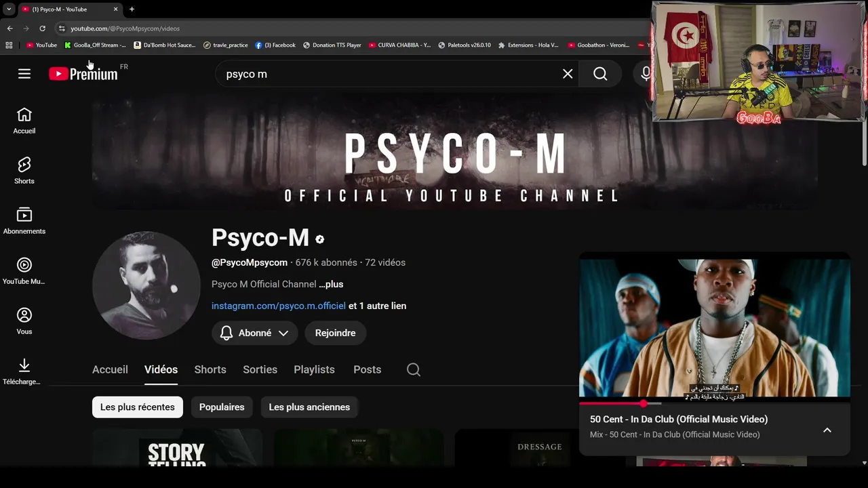
Task: Open the tab search dropdown arrow
Action: coord(9,9)
